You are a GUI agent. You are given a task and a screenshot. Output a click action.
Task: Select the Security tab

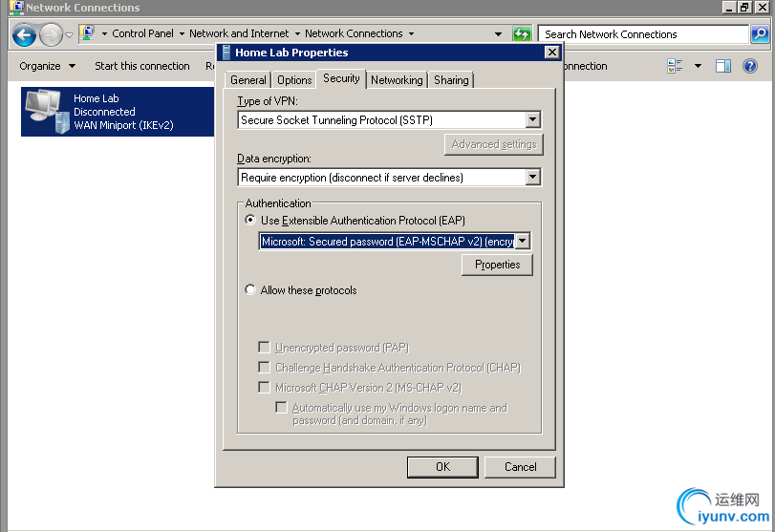[341, 78]
